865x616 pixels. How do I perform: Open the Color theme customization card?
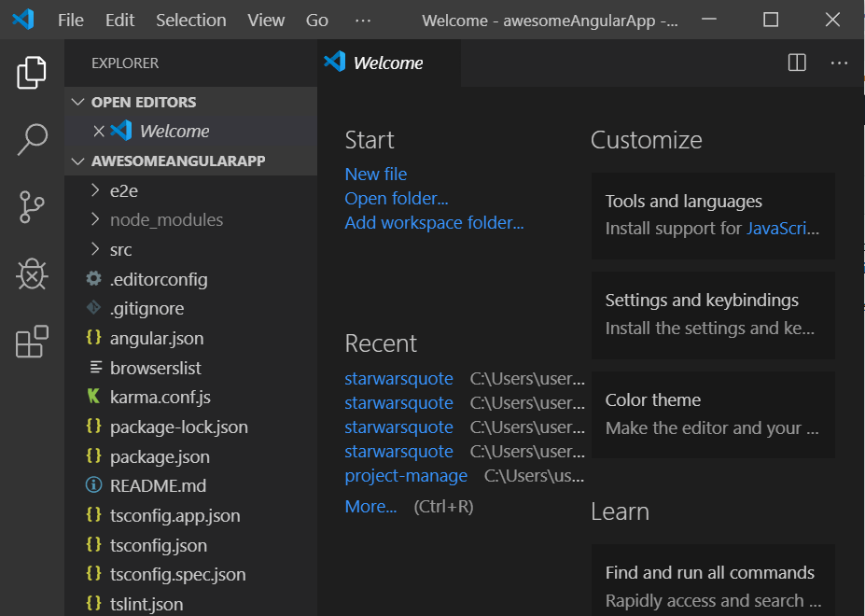point(712,413)
